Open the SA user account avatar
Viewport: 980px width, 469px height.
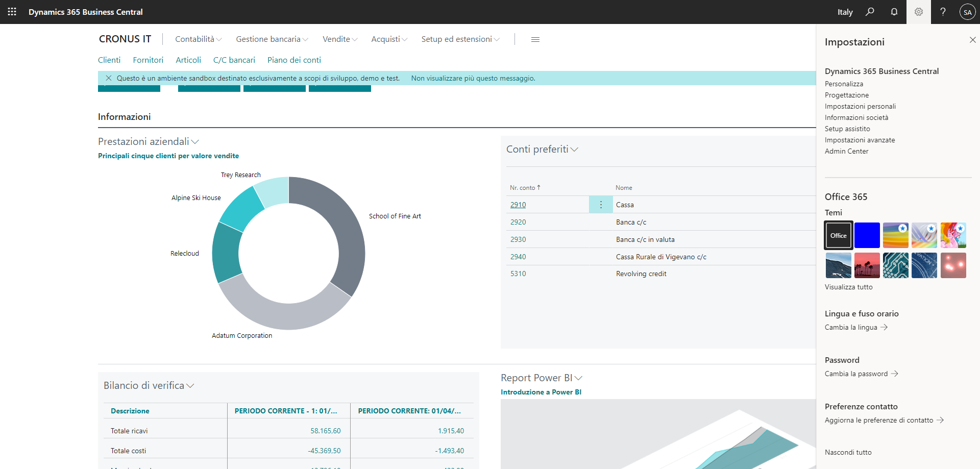coord(967,12)
